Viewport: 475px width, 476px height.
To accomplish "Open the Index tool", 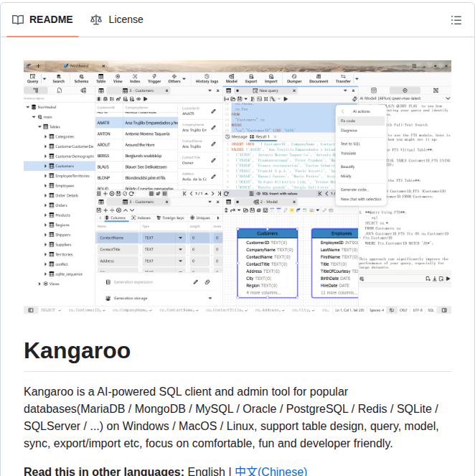I will 135,79.
